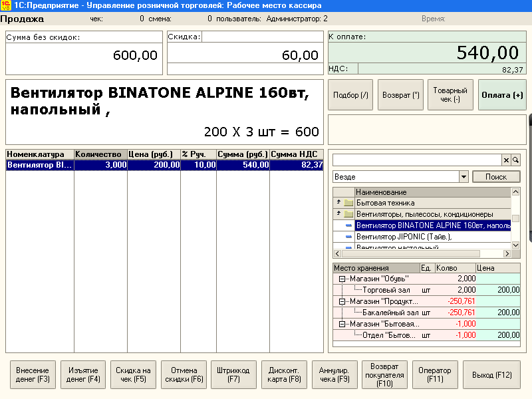Click into the product search input field

pyautogui.click(x=417, y=160)
